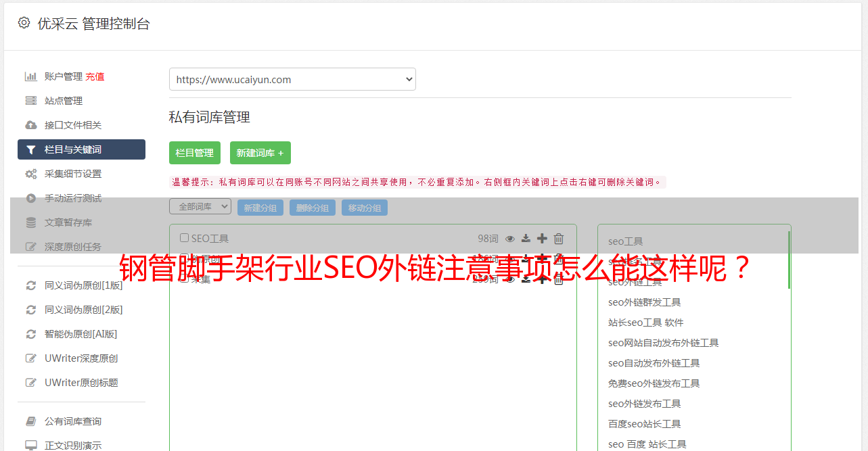
Task: Click the monitor icon of 正文识别演示
Action: (31, 446)
